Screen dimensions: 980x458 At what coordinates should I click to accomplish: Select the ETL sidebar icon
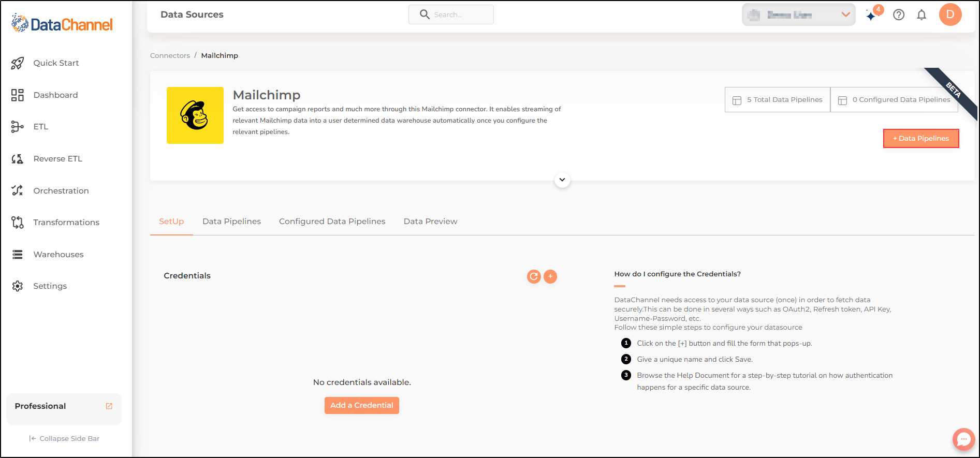click(x=18, y=127)
